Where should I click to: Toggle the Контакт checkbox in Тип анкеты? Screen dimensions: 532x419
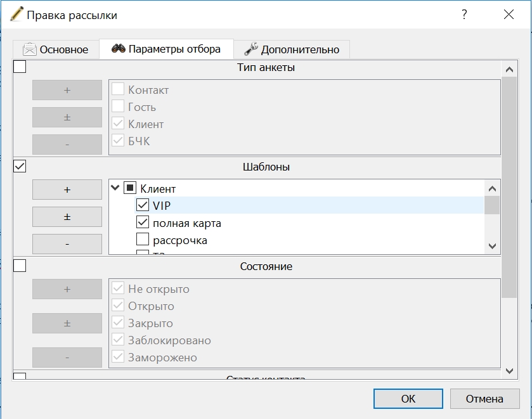[x=118, y=89]
